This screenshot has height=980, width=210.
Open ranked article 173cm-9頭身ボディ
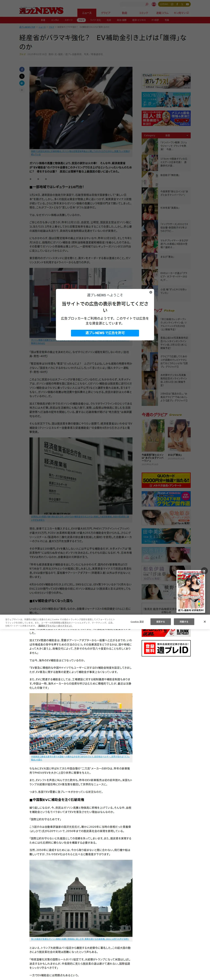(166, 163)
